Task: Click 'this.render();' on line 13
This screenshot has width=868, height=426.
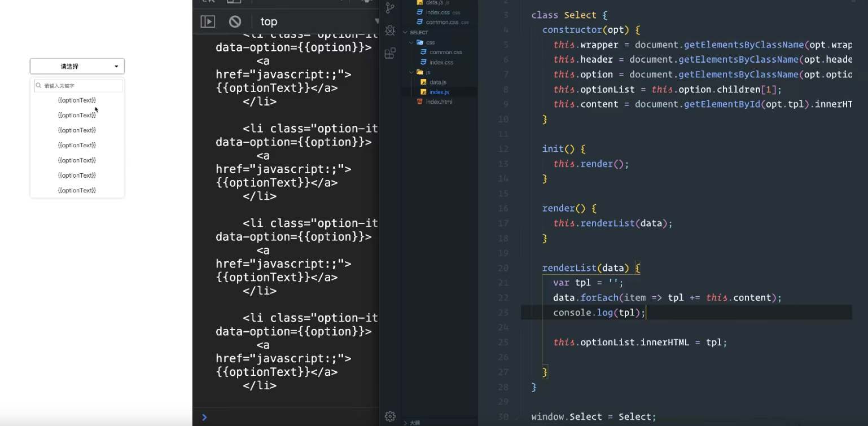Action: pos(591,164)
